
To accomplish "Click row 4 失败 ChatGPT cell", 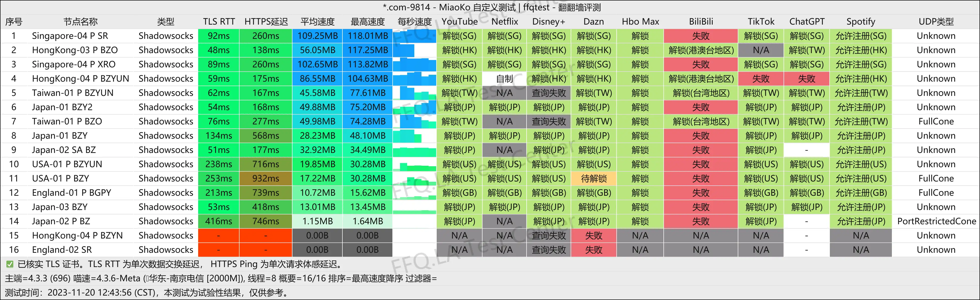I will [806, 79].
